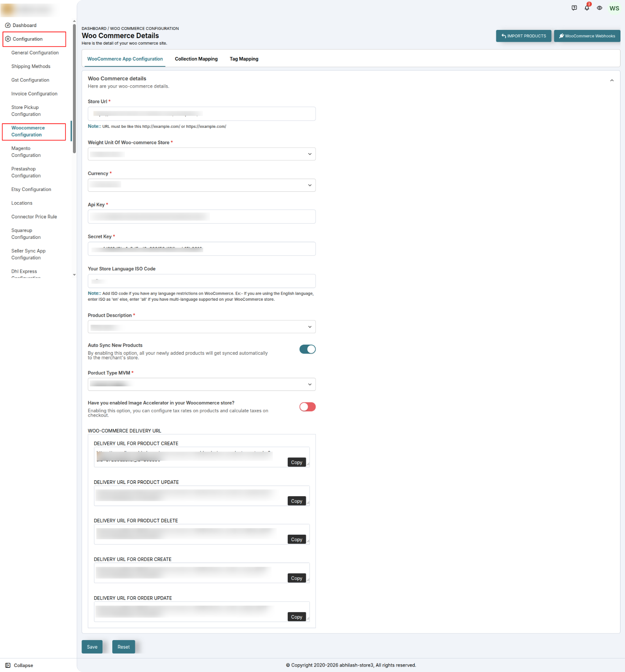This screenshot has height=672, width=625.
Task: Click the Api Key input field
Action: [202, 217]
